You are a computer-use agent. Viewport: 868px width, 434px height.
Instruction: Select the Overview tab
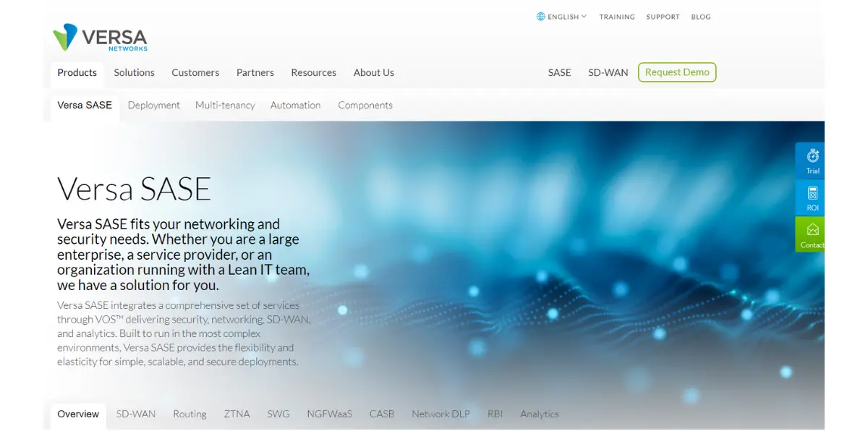pyautogui.click(x=78, y=414)
